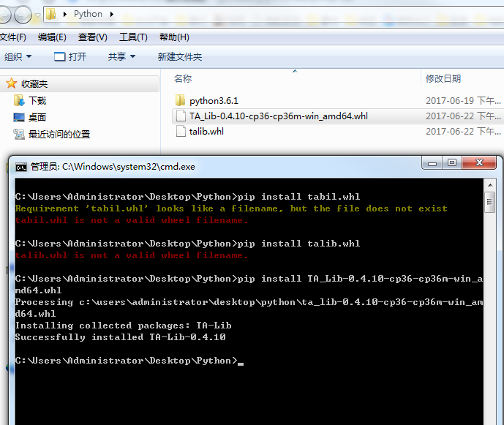This screenshot has height=425, width=504.
Task: Open the File menu
Action: pyautogui.click(x=12, y=37)
